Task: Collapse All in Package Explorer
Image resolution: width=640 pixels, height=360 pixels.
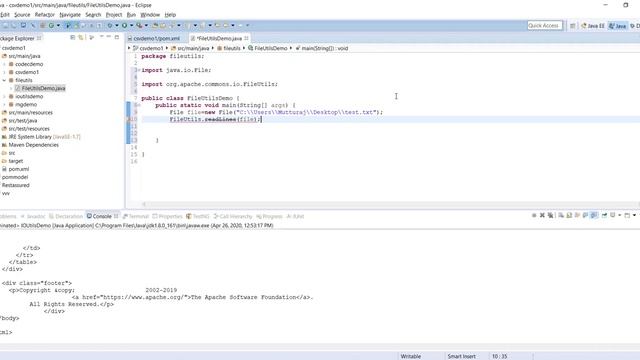Action: point(73,38)
